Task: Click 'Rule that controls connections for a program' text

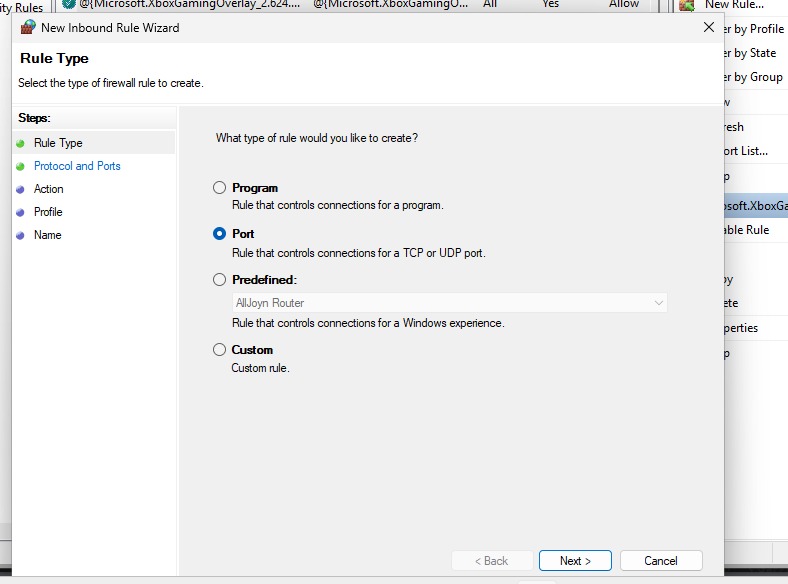Action: (338, 205)
